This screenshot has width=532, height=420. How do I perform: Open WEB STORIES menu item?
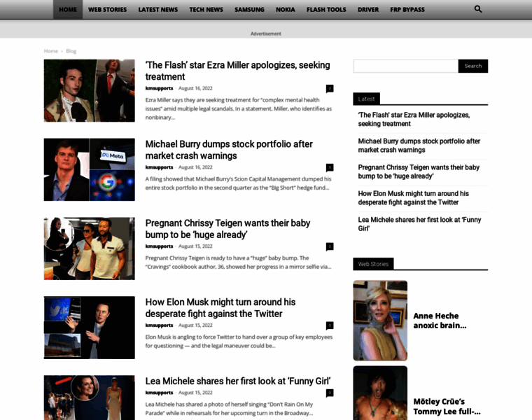107,10
